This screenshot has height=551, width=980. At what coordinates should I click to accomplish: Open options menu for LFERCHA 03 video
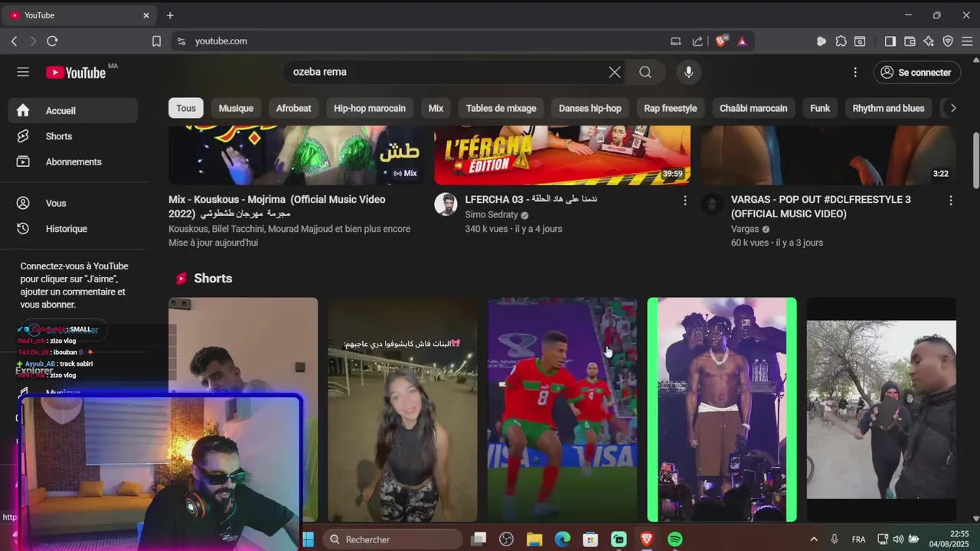[x=684, y=201]
